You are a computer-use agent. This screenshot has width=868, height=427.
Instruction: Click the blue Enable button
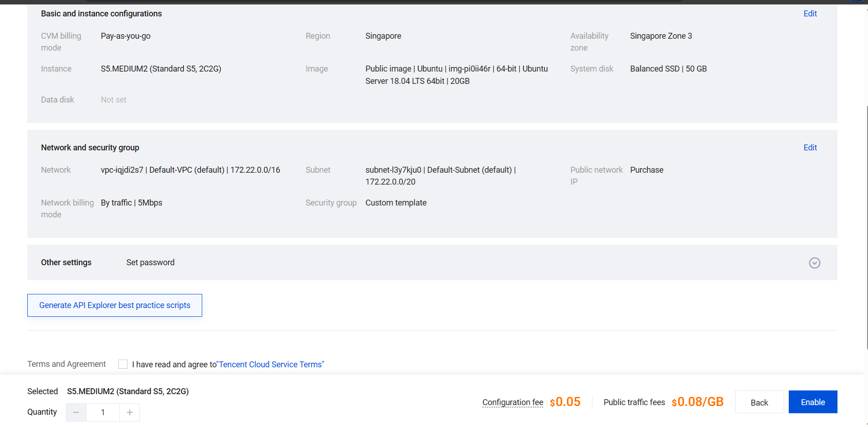coord(813,402)
